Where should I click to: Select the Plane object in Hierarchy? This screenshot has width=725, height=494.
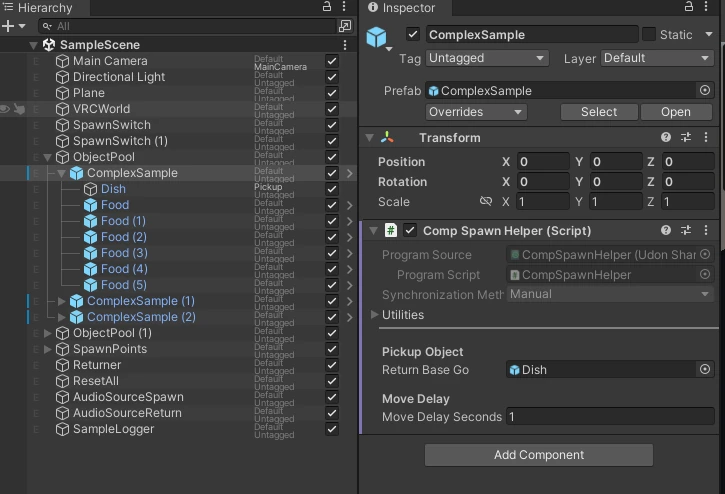click(x=88, y=93)
